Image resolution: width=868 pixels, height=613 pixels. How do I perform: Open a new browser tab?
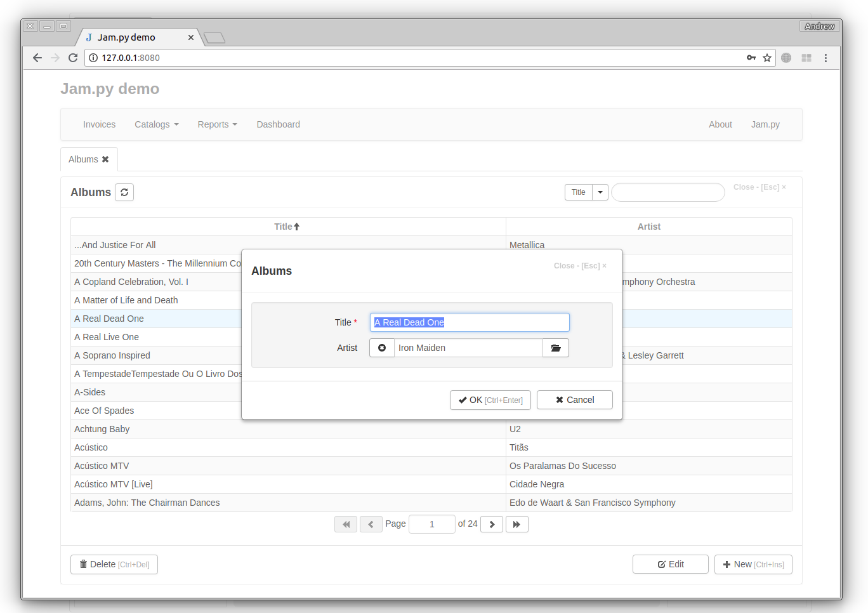tap(214, 38)
